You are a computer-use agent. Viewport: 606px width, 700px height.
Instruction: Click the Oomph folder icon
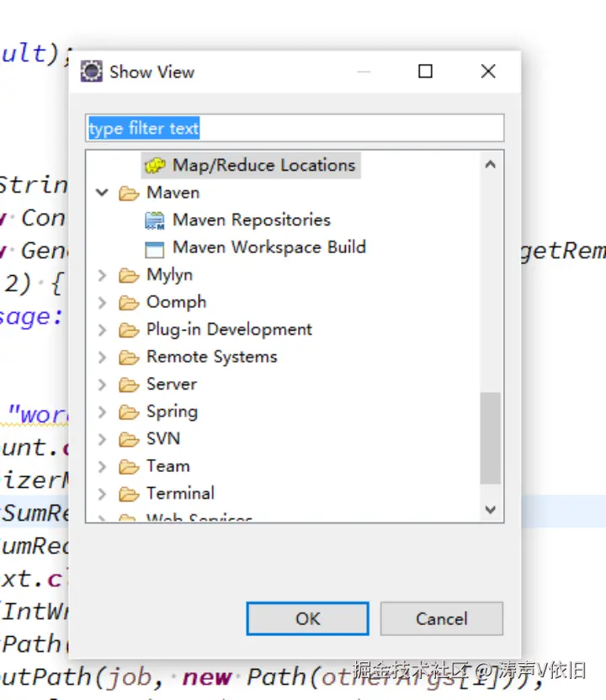[129, 303]
